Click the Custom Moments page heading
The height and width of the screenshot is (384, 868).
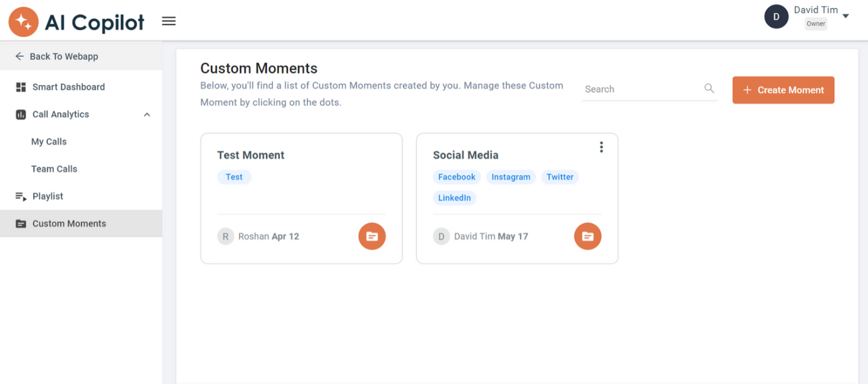coord(259,68)
